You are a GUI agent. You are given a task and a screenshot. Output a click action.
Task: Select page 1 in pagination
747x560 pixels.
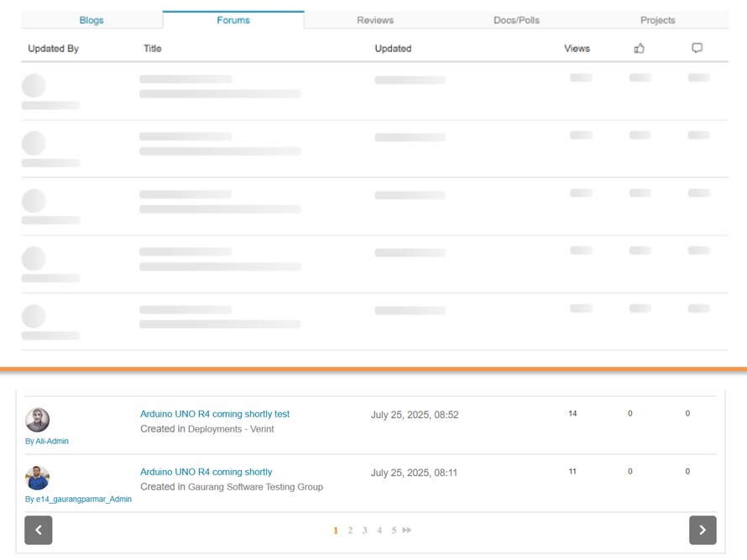[x=336, y=530]
